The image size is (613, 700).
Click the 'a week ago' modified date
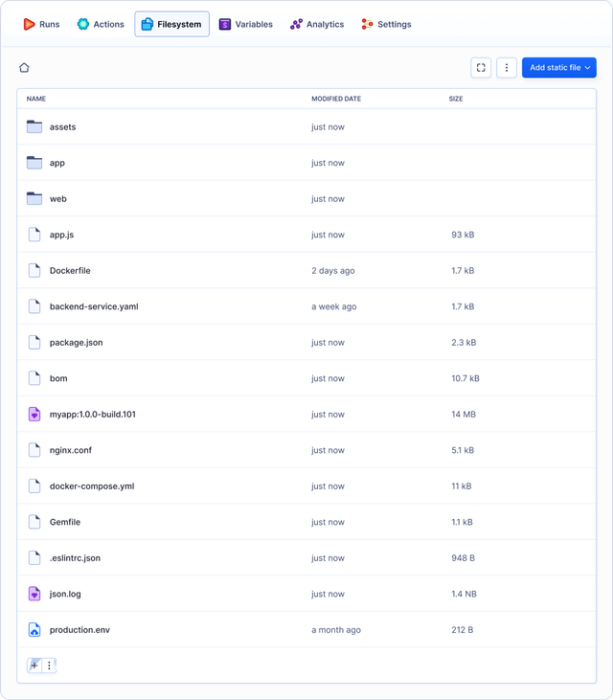[334, 306]
